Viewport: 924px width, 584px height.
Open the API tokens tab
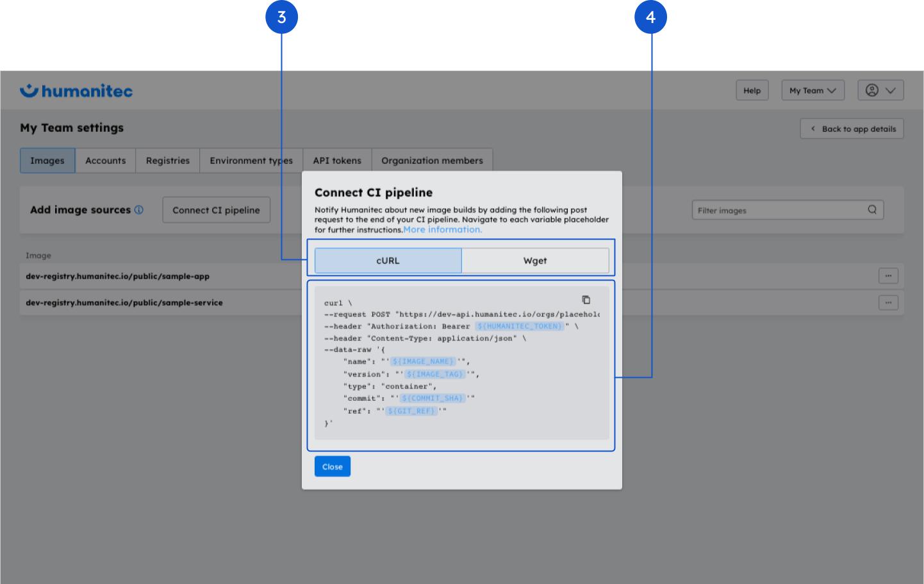point(337,161)
